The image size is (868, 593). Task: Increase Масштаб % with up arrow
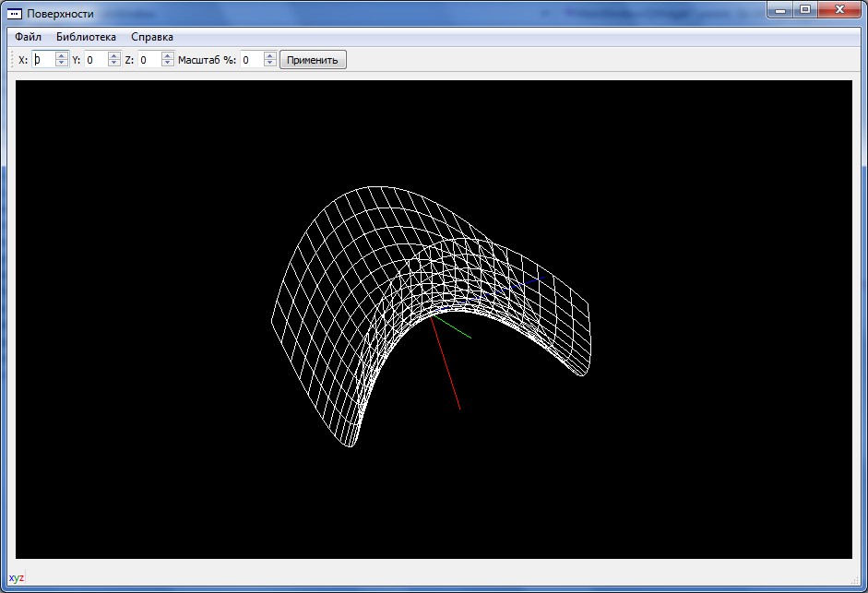[x=269, y=56]
